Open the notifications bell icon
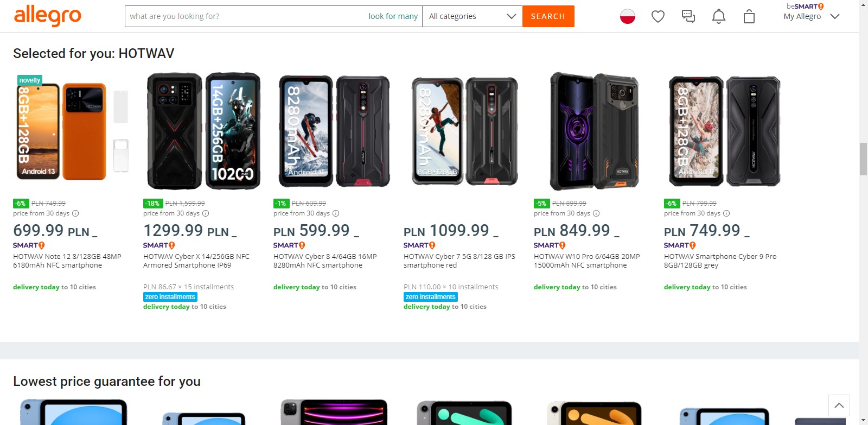This screenshot has width=868, height=425. coord(718,17)
